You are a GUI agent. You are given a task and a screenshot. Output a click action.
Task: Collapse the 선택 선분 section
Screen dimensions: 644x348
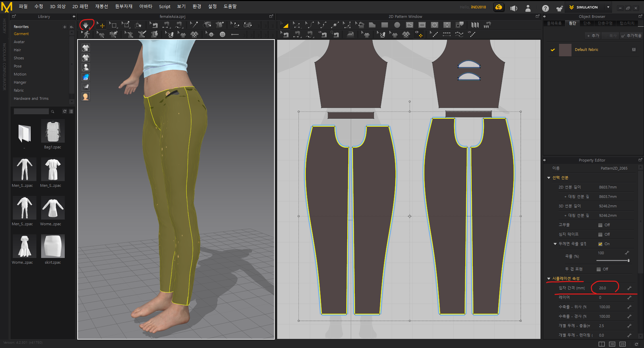coord(549,178)
